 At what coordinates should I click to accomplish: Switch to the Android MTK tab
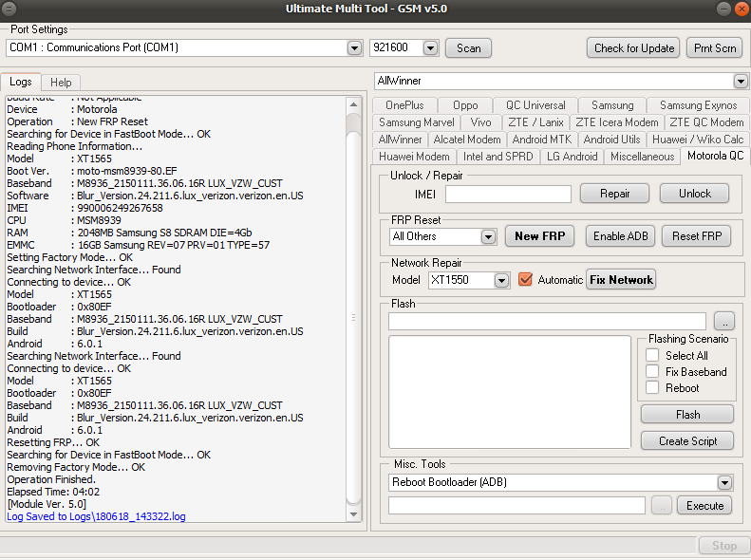coord(542,140)
